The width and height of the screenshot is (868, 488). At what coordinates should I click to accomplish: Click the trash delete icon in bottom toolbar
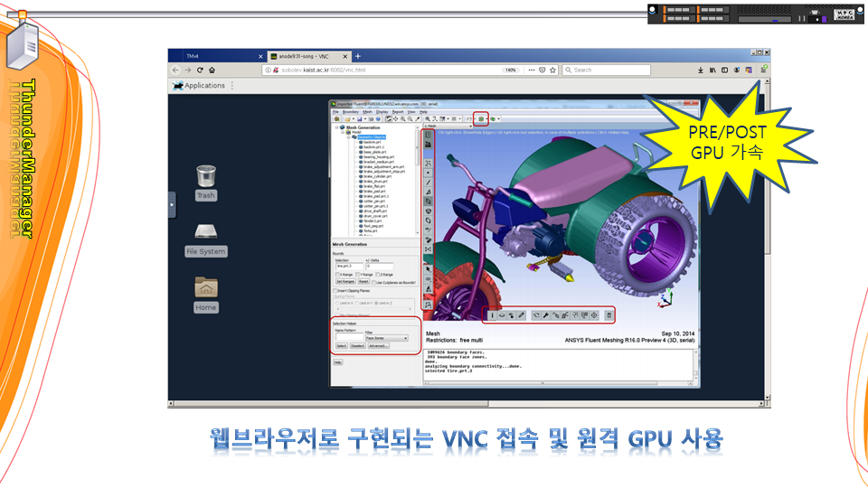(609, 315)
